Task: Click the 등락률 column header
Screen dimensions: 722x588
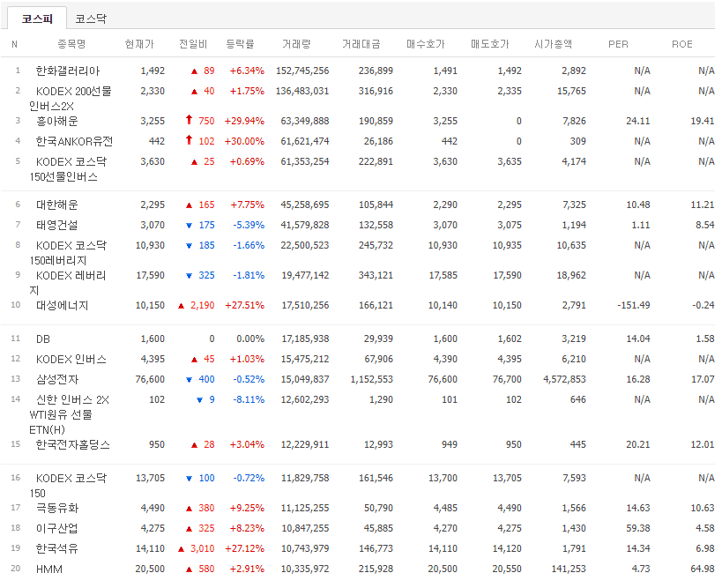Action: [240, 44]
